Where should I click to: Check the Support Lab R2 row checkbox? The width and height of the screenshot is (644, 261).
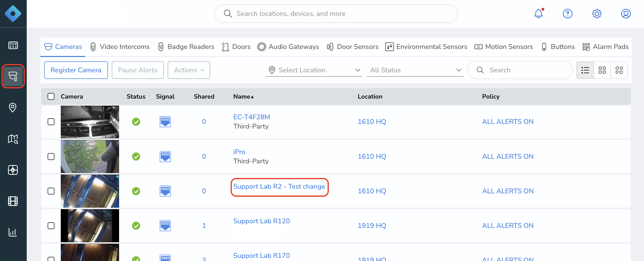[x=51, y=191]
